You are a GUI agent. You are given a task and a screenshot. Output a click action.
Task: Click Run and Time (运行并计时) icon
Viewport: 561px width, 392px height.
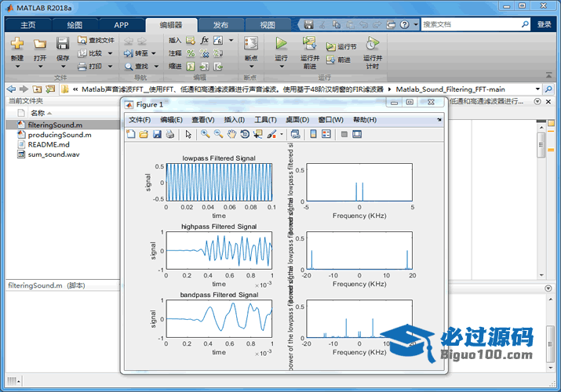tap(373, 43)
